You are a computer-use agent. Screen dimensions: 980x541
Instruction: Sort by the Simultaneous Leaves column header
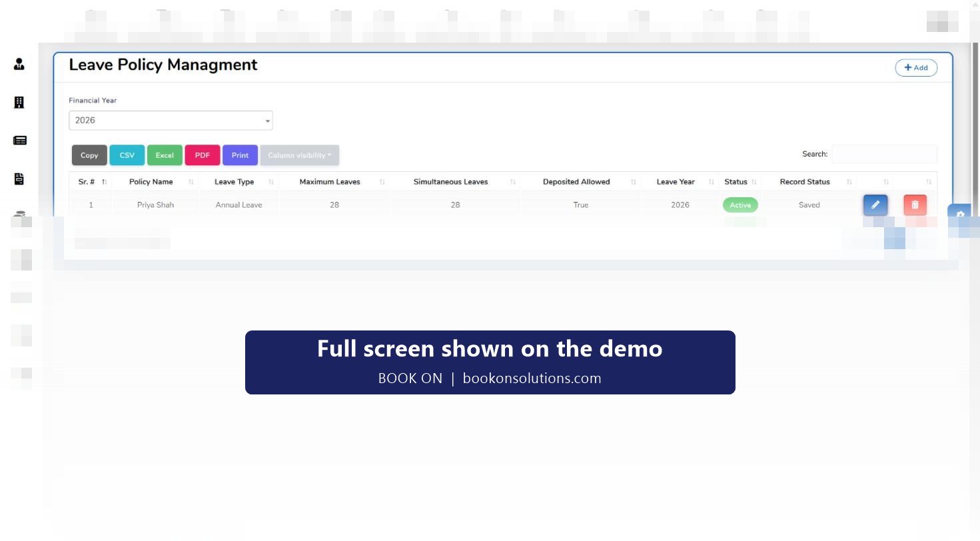pyautogui.click(x=455, y=182)
